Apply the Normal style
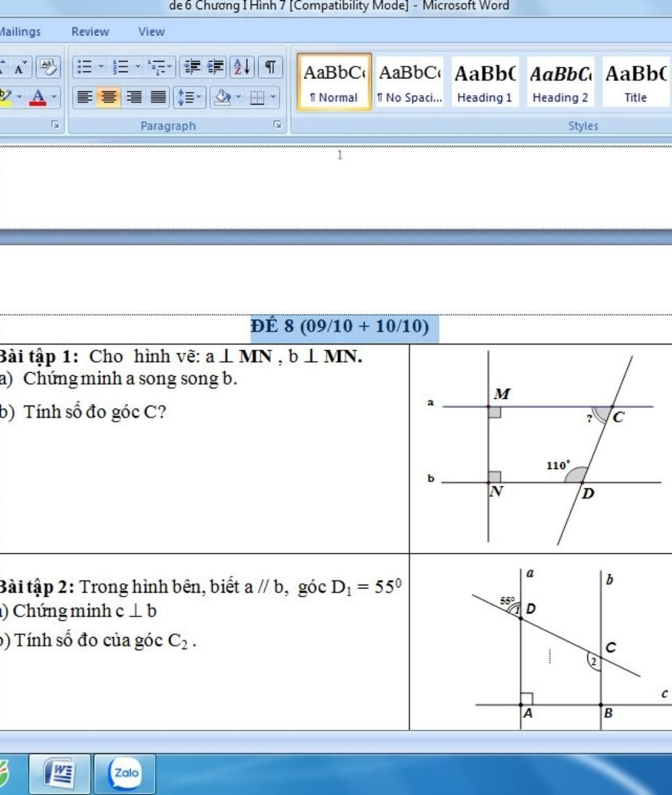 coord(334,82)
